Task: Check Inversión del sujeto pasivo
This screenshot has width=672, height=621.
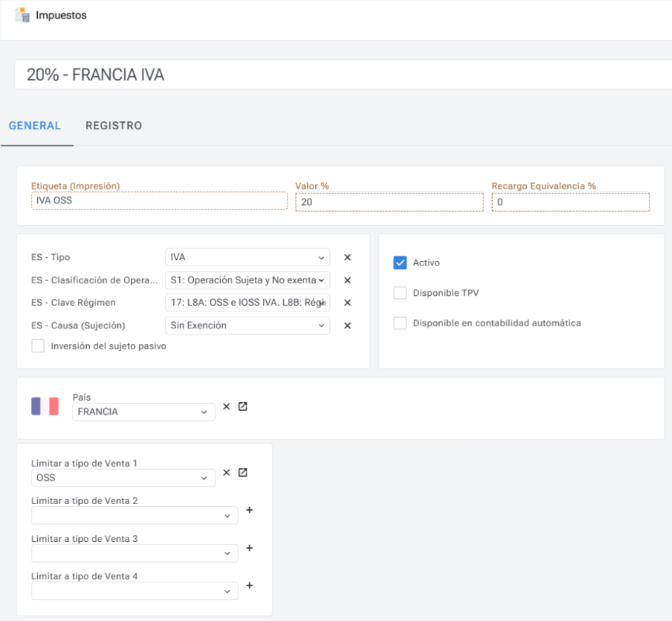Action: tap(38, 346)
